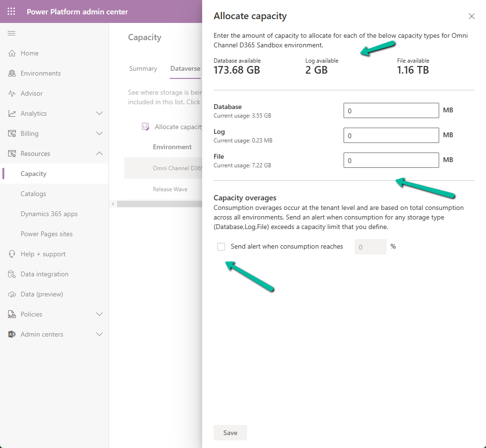
Task: Switch to the Dataverse tab
Action: click(185, 68)
